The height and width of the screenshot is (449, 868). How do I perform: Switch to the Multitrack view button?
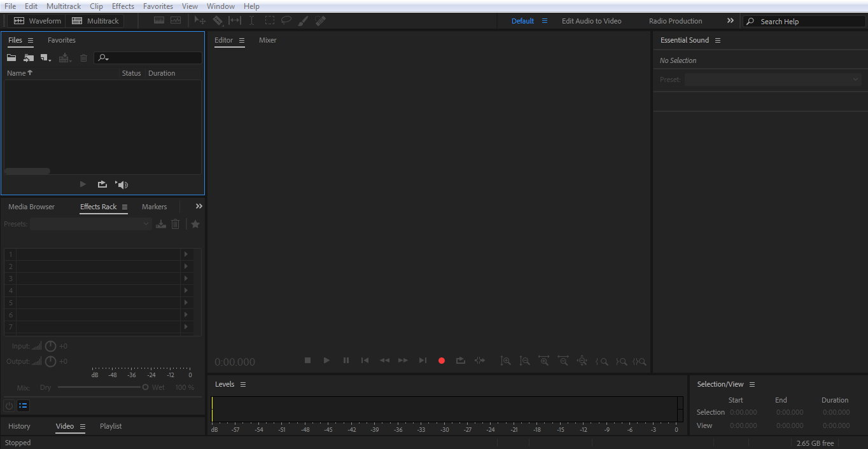pyautogui.click(x=95, y=21)
